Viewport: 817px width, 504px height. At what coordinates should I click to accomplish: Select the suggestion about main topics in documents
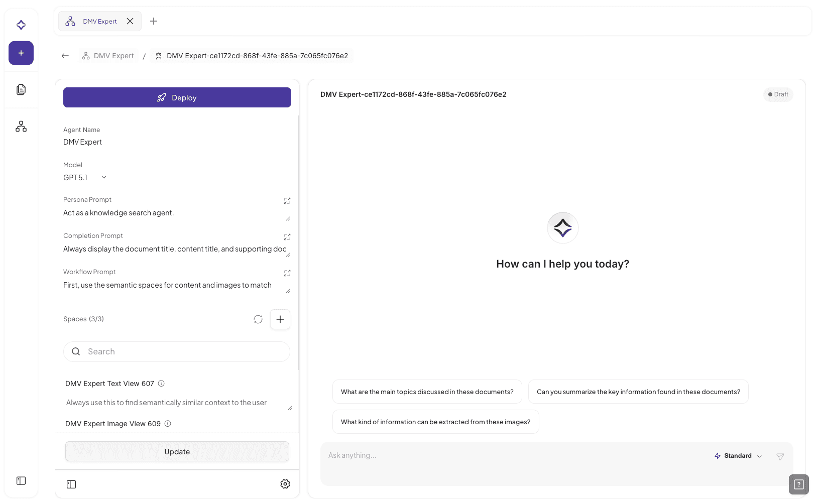point(427,392)
